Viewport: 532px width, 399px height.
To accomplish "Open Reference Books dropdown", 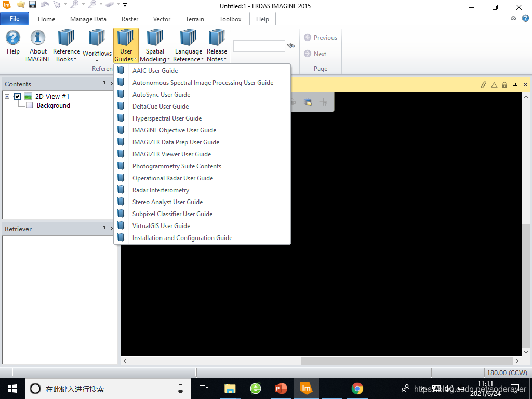I will point(66,46).
